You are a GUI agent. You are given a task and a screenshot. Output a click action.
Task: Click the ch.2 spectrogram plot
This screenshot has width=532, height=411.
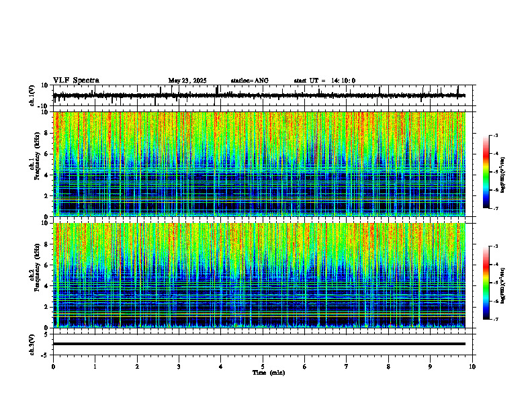[259, 275]
